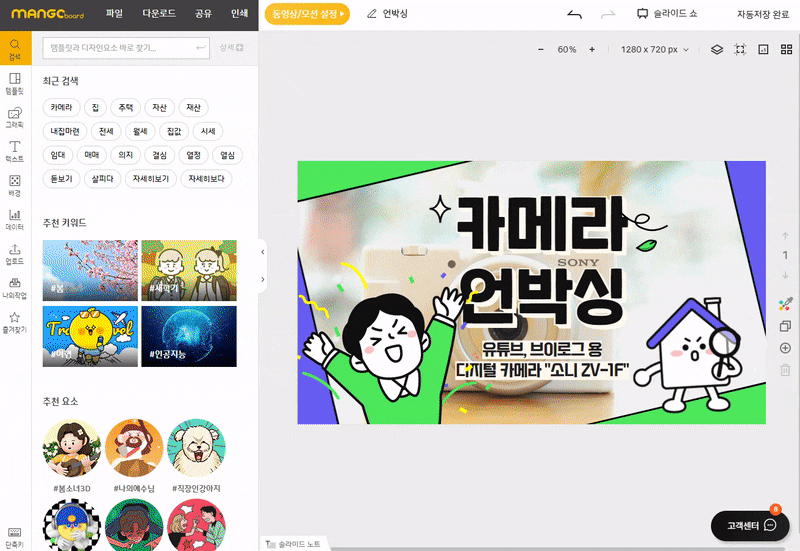
Task: Open the 다운로드 download menu
Action: 159,14
